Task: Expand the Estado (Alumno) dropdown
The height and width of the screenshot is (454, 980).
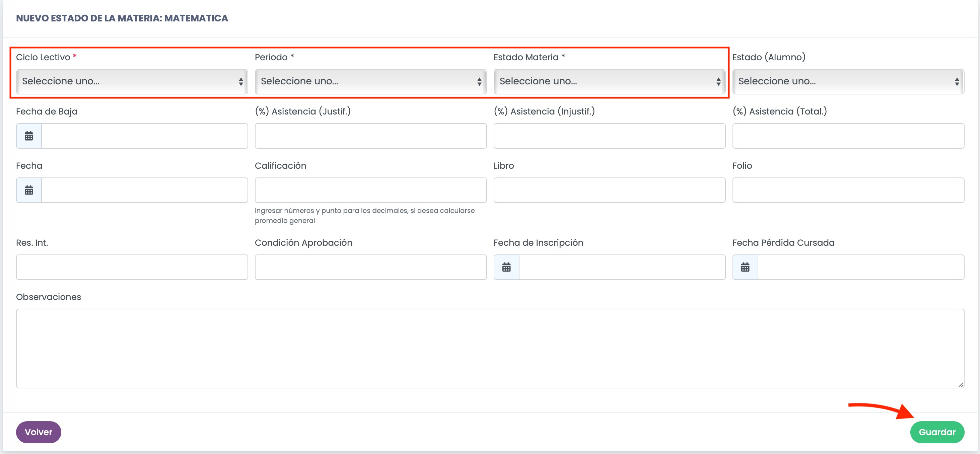Action: 848,81
